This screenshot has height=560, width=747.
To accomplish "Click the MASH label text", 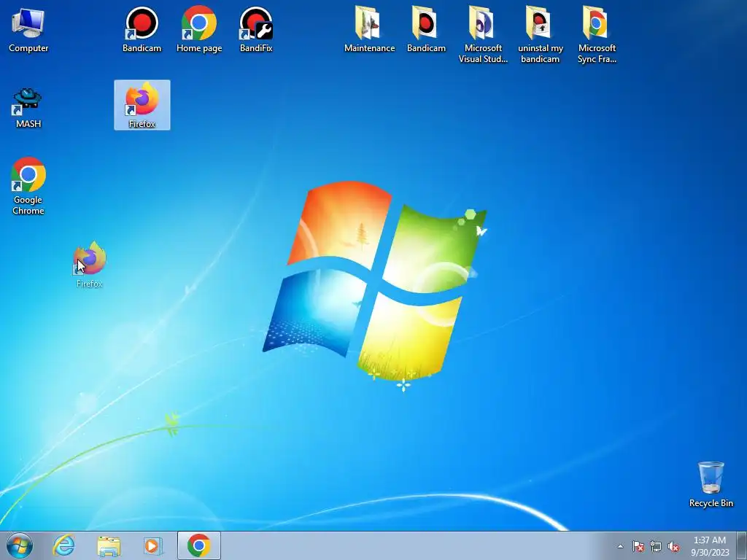I will click(x=28, y=124).
